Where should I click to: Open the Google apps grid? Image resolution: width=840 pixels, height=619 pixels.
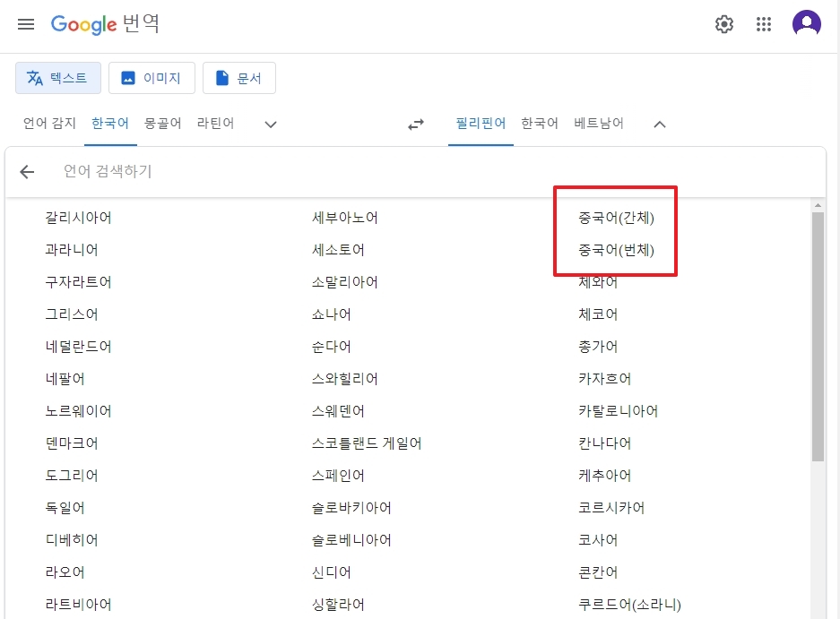coord(764,24)
